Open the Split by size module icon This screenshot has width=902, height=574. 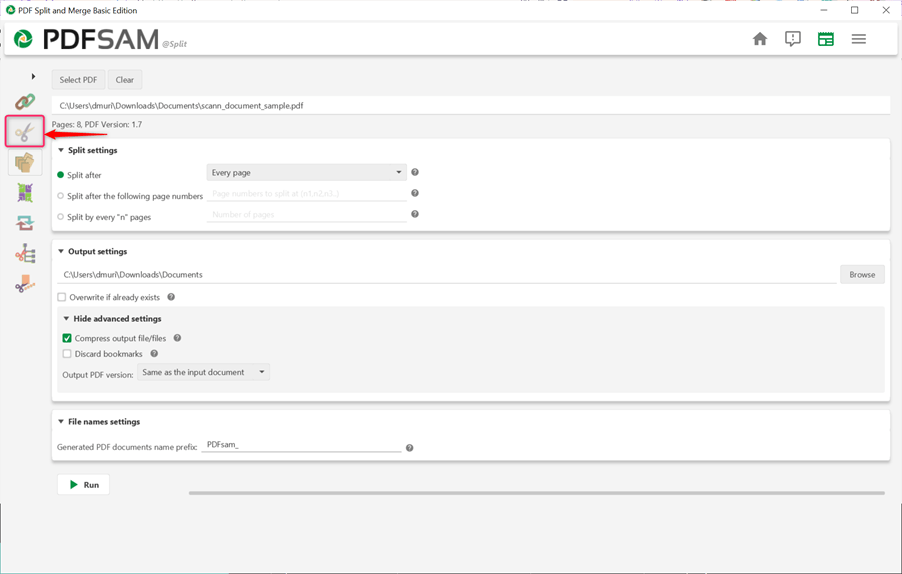tap(25, 284)
